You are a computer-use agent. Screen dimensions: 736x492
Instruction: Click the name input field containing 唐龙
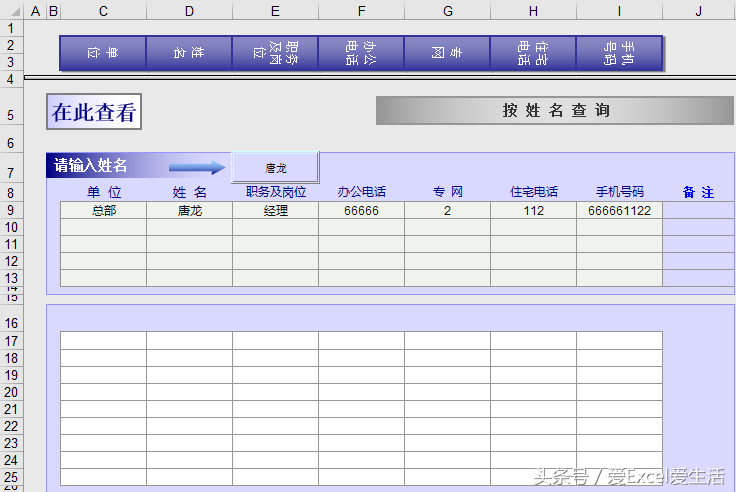tap(275, 168)
